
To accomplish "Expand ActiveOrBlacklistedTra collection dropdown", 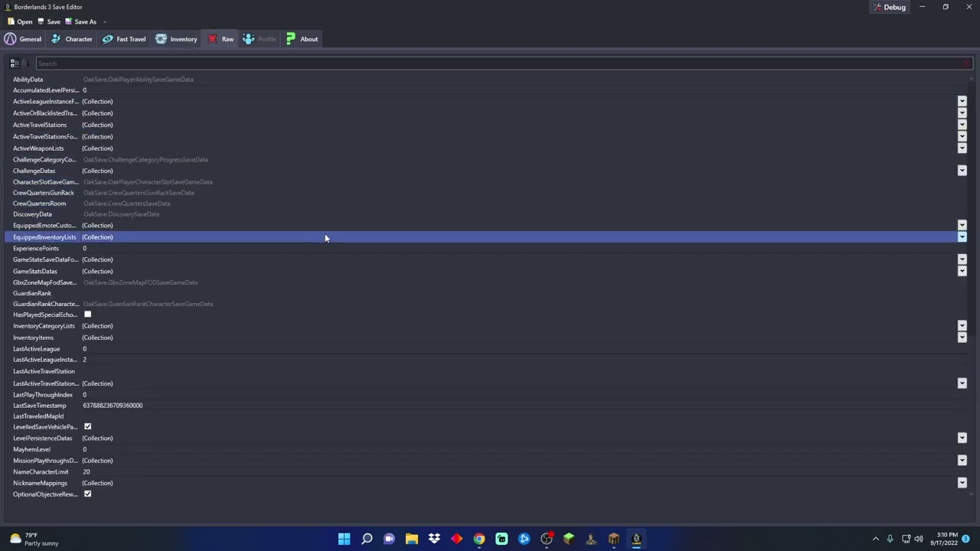I will (962, 113).
